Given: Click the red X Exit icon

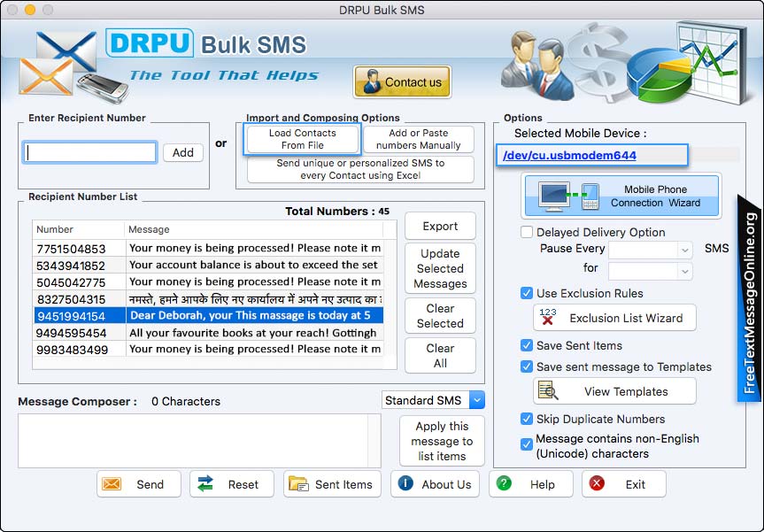Looking at the screenshot, I should 597,483.
